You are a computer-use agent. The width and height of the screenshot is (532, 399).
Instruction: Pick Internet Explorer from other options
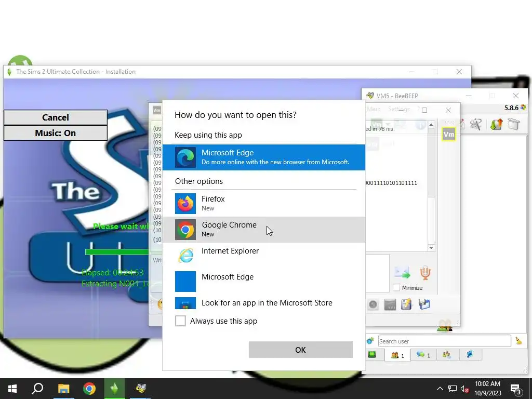click(263, 255)
